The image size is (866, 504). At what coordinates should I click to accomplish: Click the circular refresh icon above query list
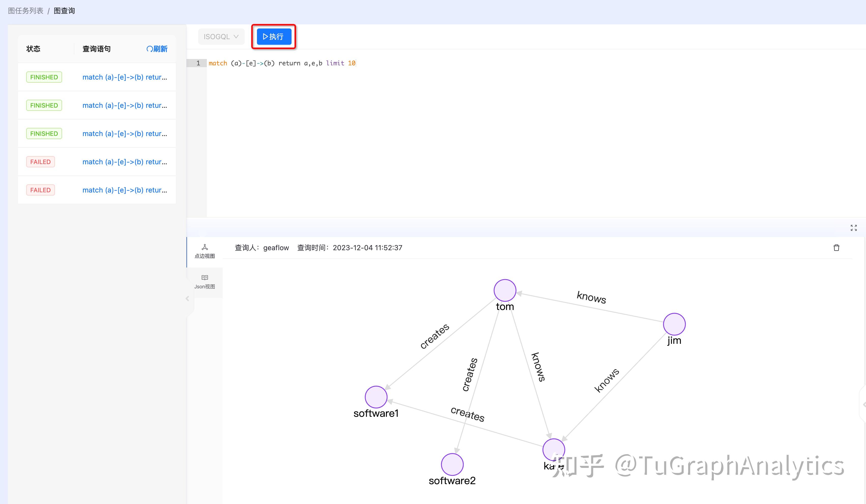(150, 48)
